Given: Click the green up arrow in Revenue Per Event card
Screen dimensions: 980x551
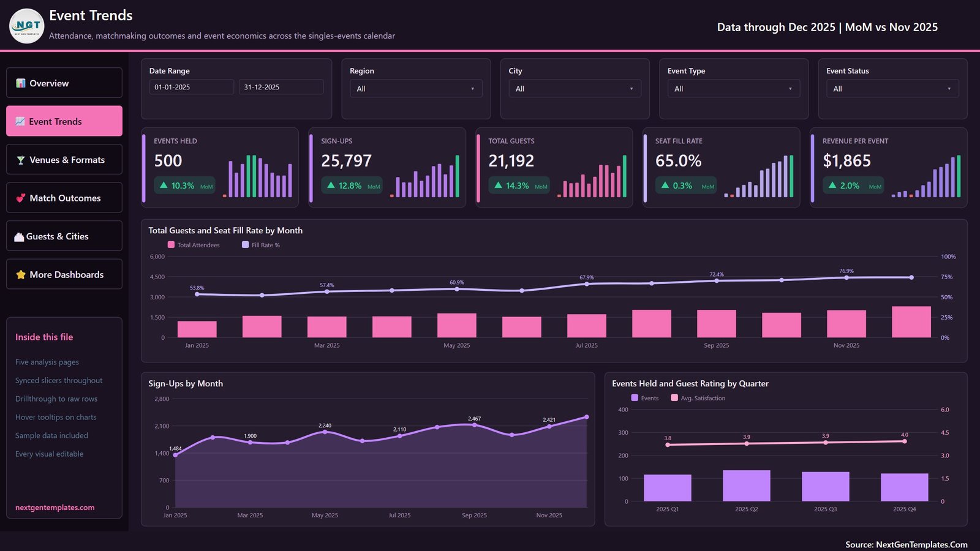Looking at the screenshot, I should [x=832, y=185].
